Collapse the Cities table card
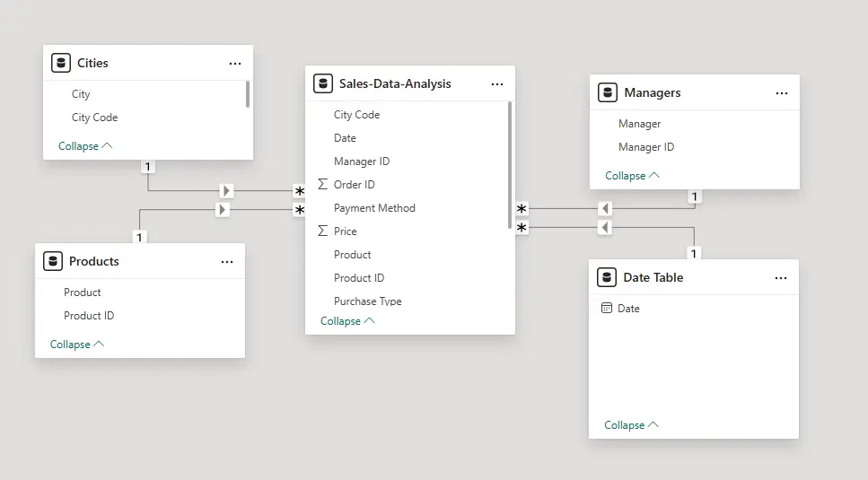The image size is (868, 480). click(x=85, y=146)
